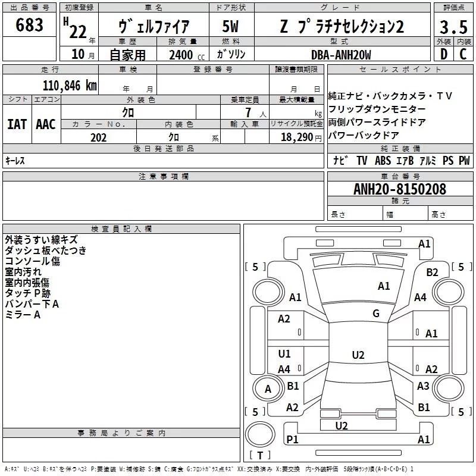Click the note 外装うすい線キズ
476x476 pixels.
pyautogui.click(x=41, y=240)
